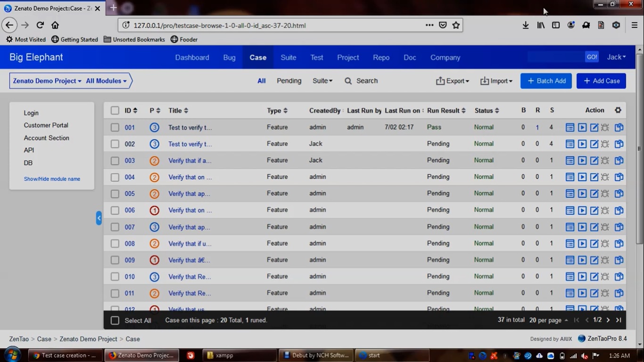Tick the bottom Select All checkbox

click(x=115, y=320)
